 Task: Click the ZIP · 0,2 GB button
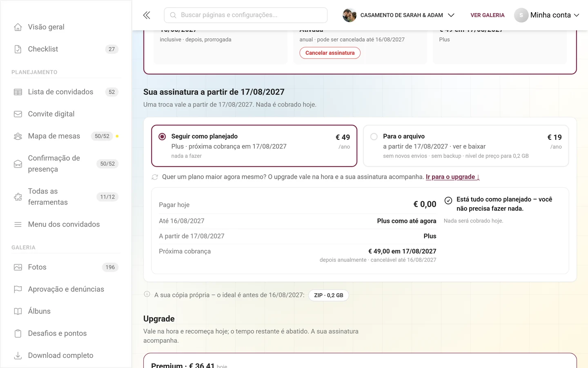329,295
